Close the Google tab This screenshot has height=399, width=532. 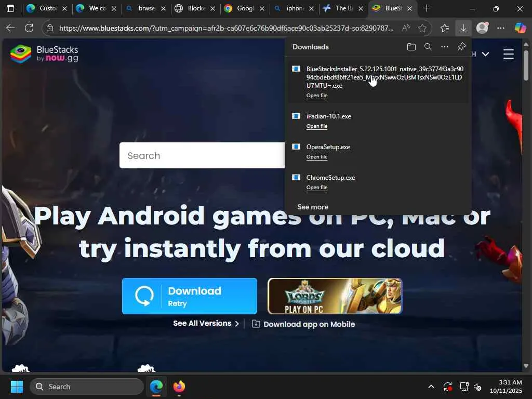(x=262, y=8)
